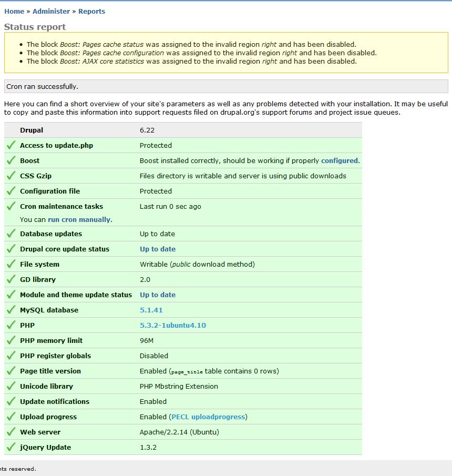Click the checkmark for Drupal core update status
Image resolution: width=452 pixels, height=476 pixels.
coord(11,249)
